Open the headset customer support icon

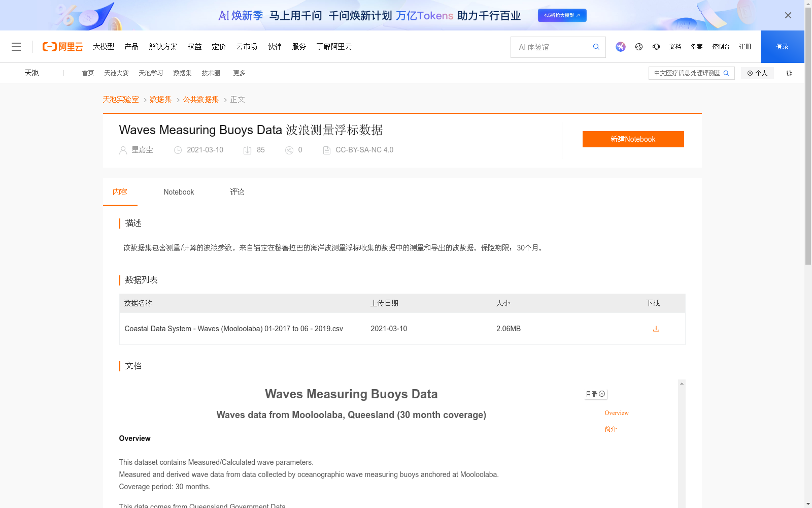pyautogui.click(x=656, y=47)
